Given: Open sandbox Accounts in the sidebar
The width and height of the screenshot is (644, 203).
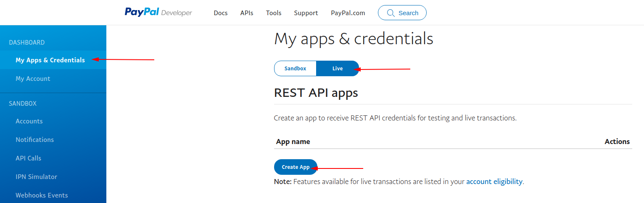Looking at the screenshot, I should point(29,121).
